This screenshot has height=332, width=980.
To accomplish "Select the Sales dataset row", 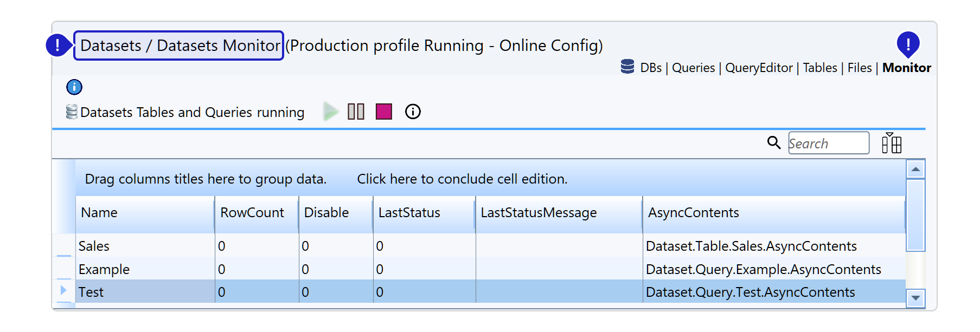I will pos(94,246).
